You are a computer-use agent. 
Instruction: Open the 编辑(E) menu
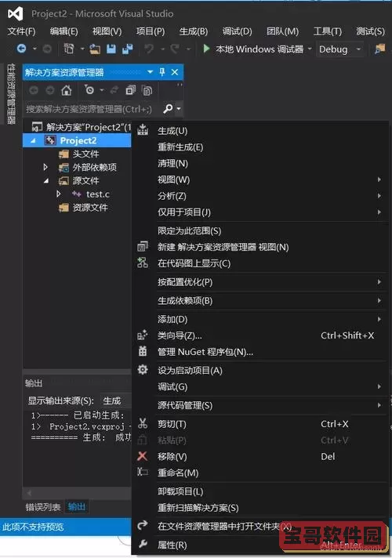[64, 31]
